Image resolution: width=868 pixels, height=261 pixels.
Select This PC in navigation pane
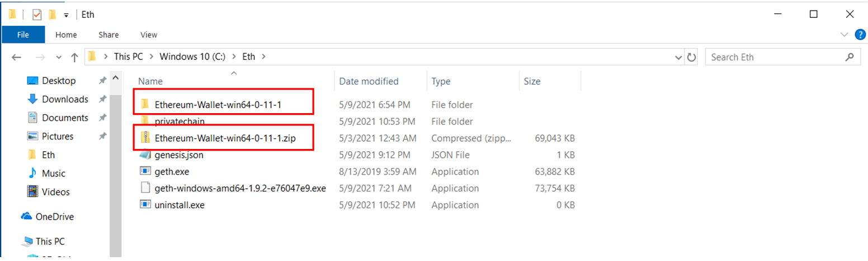tap(50, 242)
